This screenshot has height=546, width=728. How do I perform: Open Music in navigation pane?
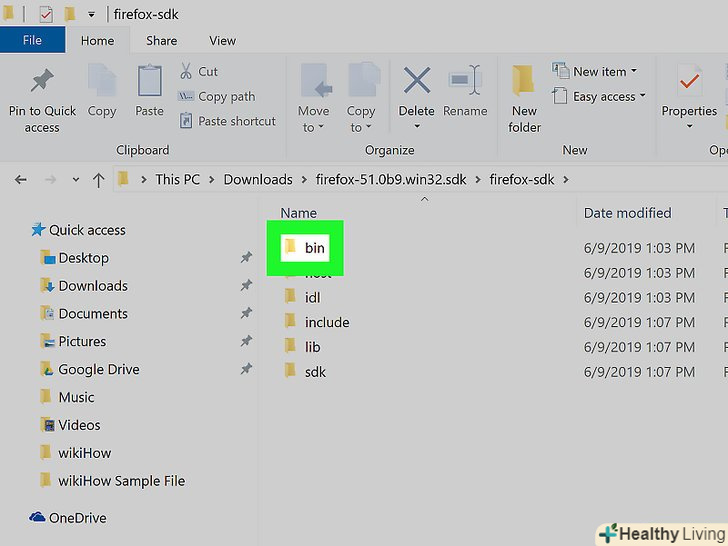point(67,397)
